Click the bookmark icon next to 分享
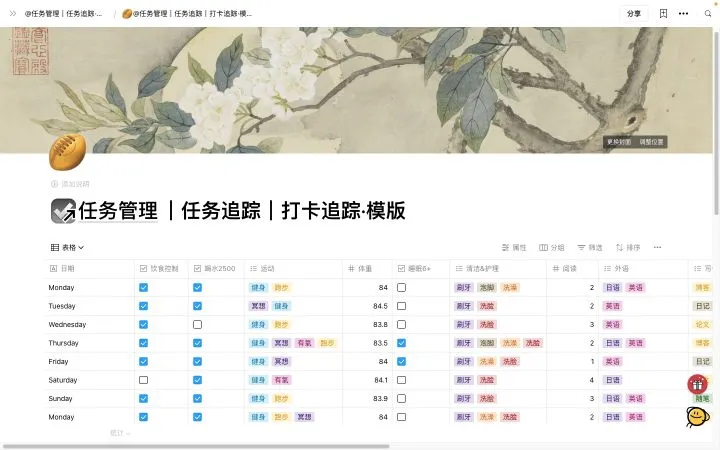 tap(663, 14)
